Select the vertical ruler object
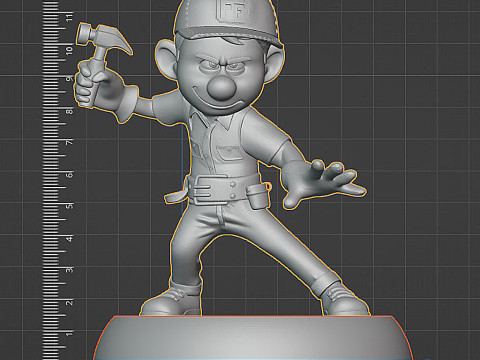Screen dimensions: 480x360 (x=58, y=180)
